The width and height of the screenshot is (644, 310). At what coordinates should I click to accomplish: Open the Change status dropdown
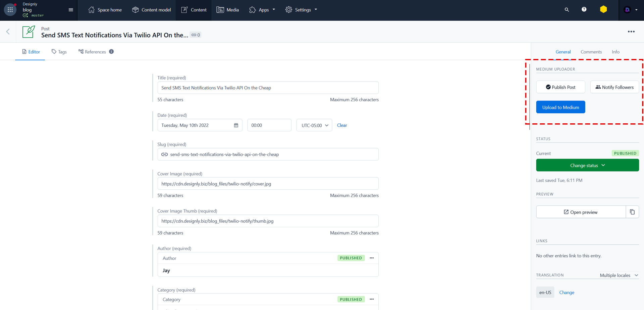click(587, 165)
